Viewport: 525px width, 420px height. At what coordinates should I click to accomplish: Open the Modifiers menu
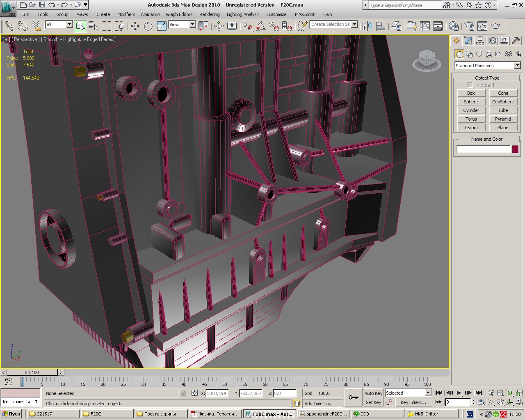(126, 14)
